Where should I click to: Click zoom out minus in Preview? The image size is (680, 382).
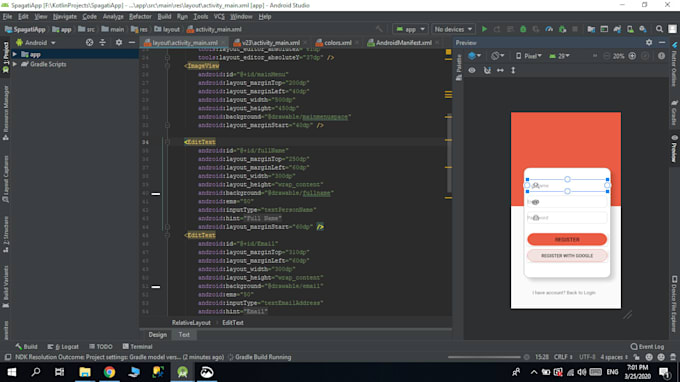pyautogui.click(x=607, y=56)
